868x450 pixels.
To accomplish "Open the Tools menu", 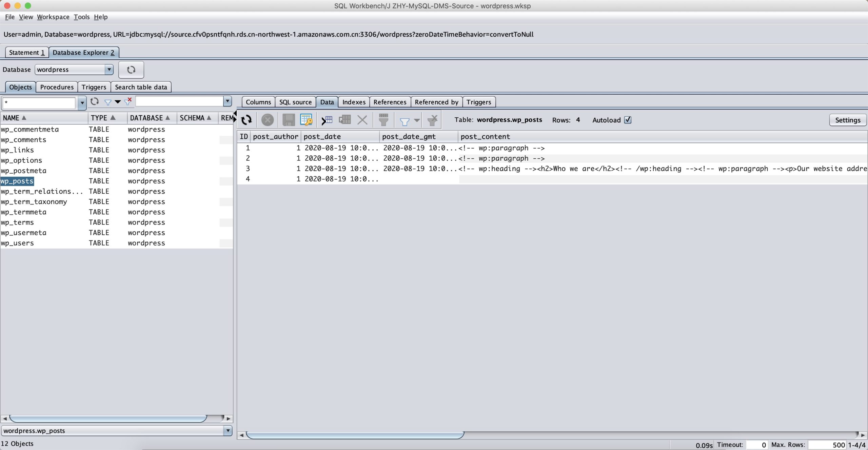I will (81, 17).
